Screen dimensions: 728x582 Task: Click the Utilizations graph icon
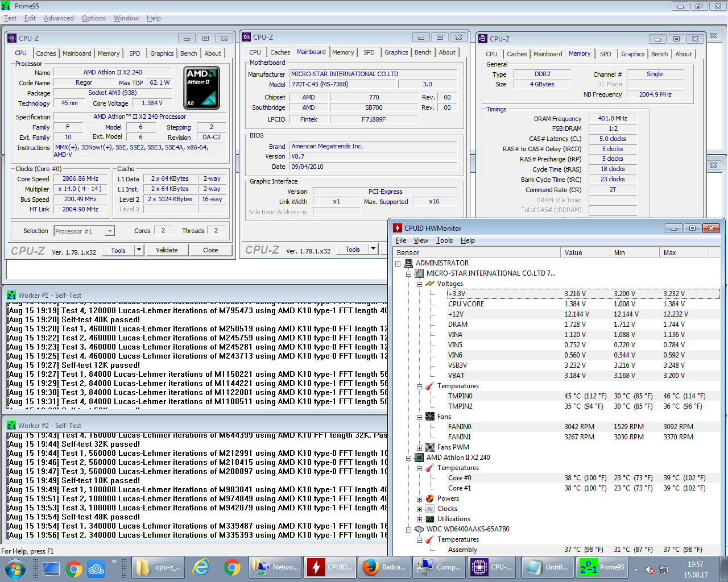coord(430,519)
